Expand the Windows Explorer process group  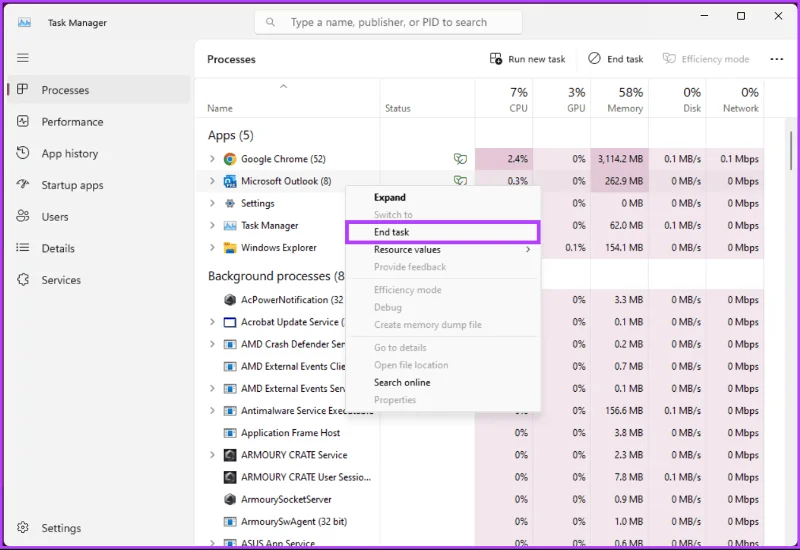[x=212, y=248]
